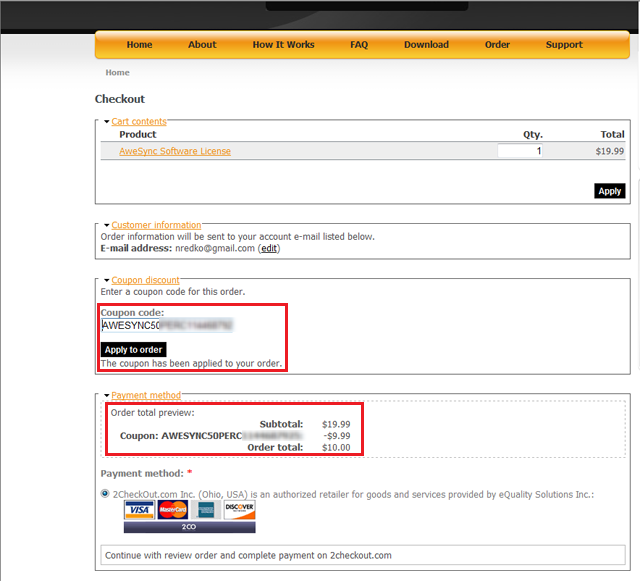Click the edit link beside e-mail address
The width and height of the screenshot is (640, 581).
269,248
